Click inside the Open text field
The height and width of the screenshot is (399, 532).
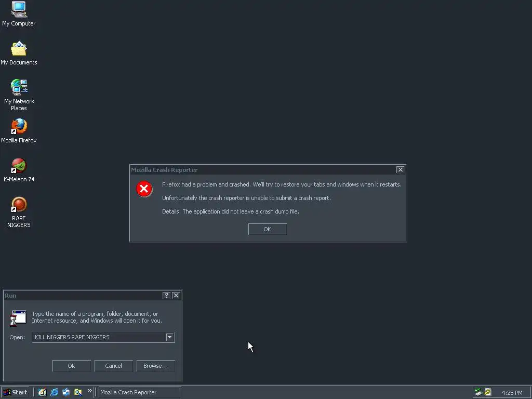click(x=99, y=337)
